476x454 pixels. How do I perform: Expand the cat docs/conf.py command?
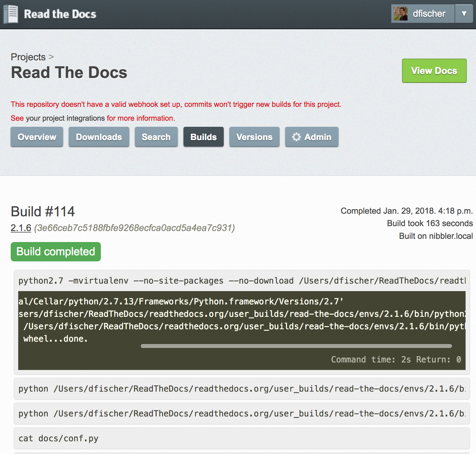pos(242,438)
